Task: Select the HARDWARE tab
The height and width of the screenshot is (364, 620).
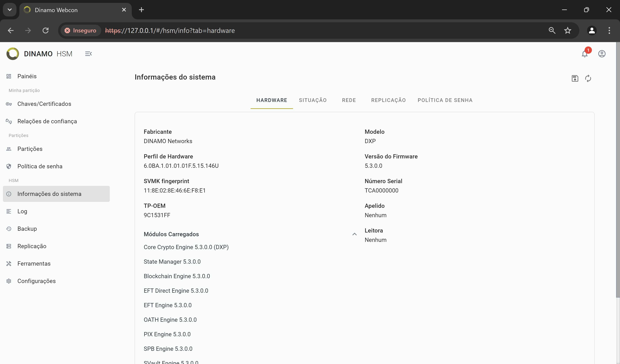Action: (x=272, y=100)
